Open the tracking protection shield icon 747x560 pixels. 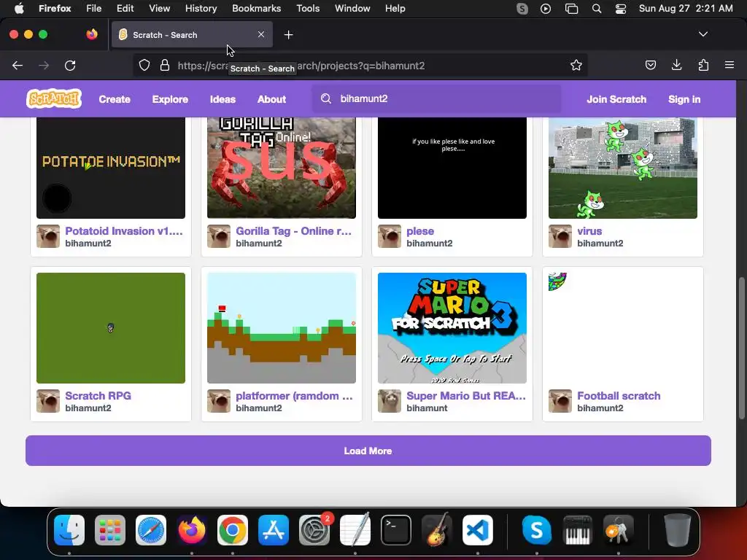click(x=144, y=65)
